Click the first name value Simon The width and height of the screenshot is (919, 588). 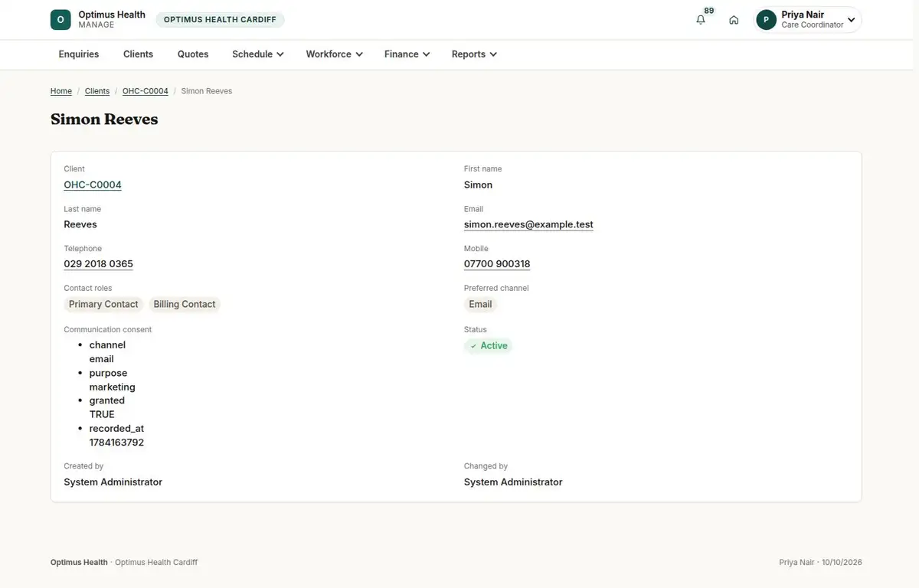pyautogui.click(x=479, y=185)
